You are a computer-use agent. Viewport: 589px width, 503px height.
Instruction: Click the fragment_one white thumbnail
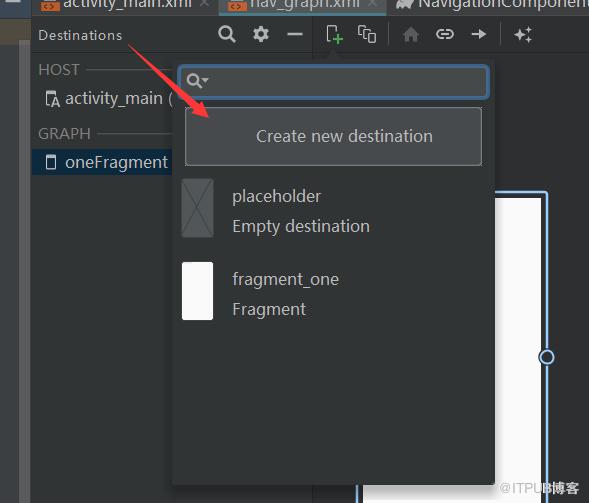click(x=198, y=291)
